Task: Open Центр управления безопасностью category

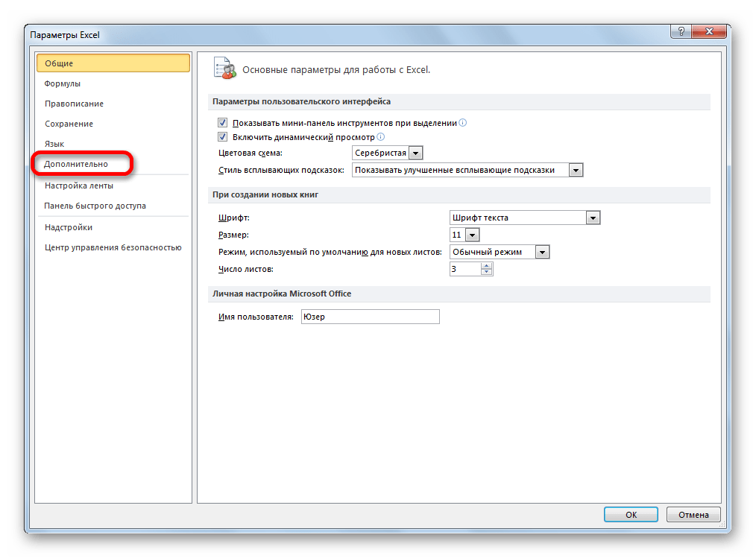Action: 113,247
